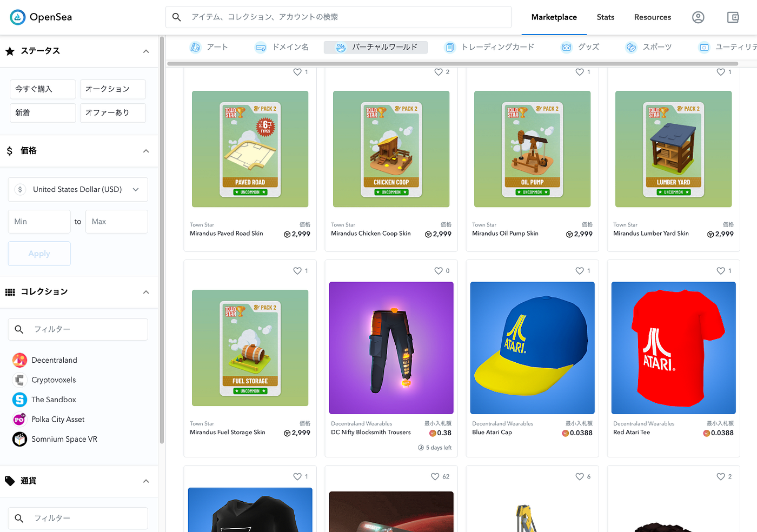Toggle the 新着 status filter

43,113
